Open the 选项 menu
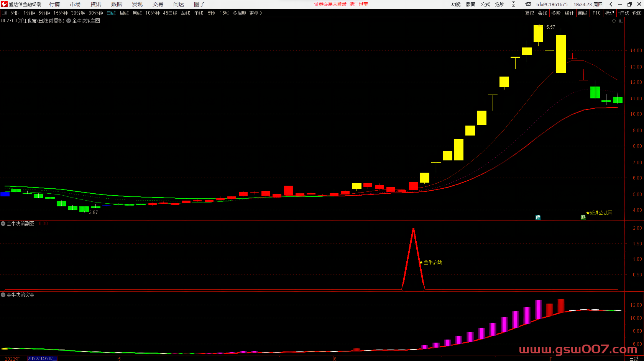 click(500, 4)
